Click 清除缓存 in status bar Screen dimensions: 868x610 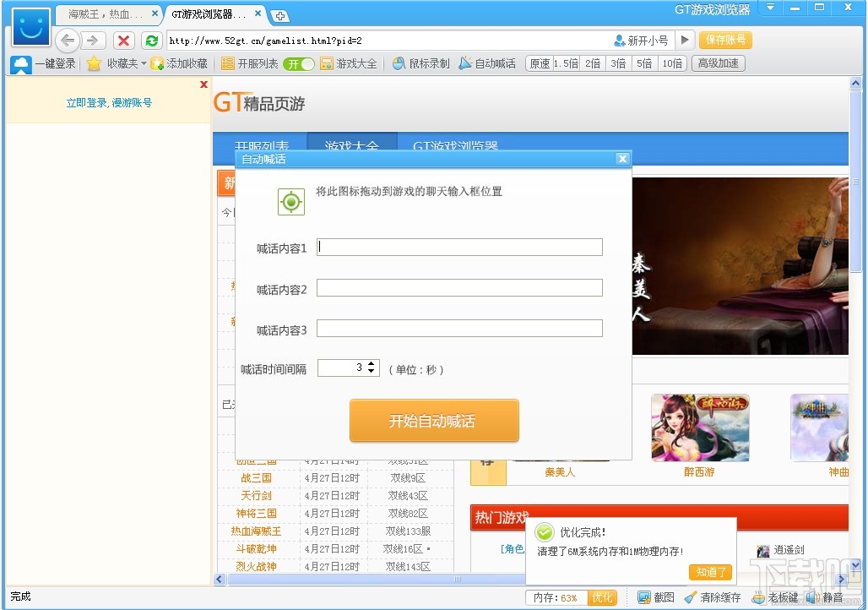point(713,598)
